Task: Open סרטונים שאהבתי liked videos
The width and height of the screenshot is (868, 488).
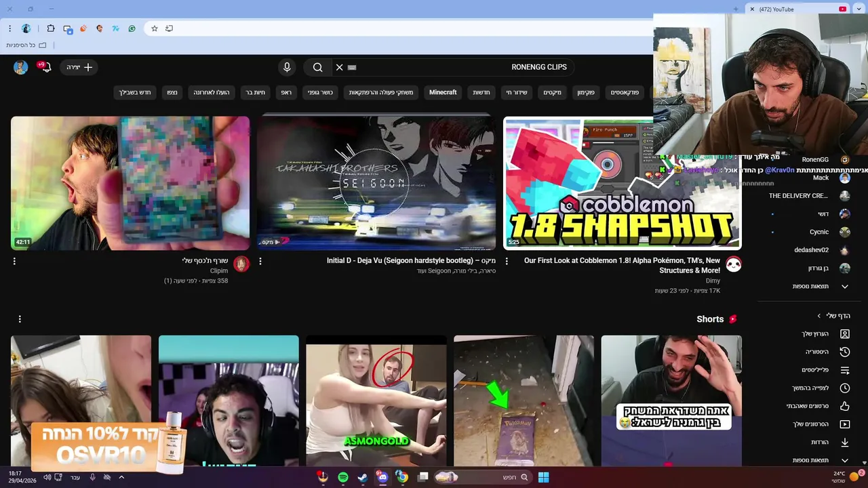Action: tap(807, 406)
